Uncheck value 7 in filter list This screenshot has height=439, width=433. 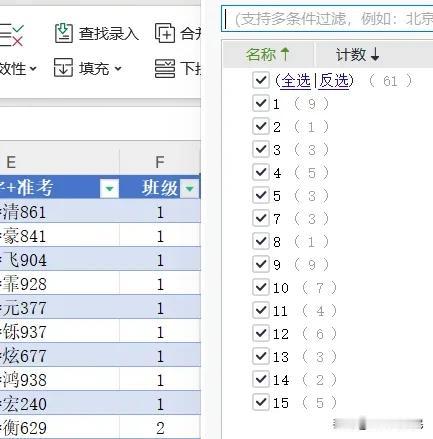tap(261, 218)
